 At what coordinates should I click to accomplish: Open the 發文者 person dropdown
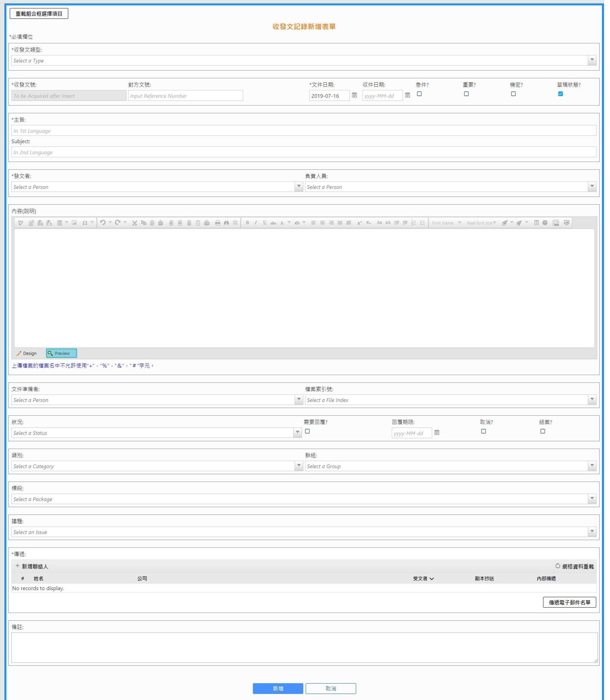click(x=299, y=186)
